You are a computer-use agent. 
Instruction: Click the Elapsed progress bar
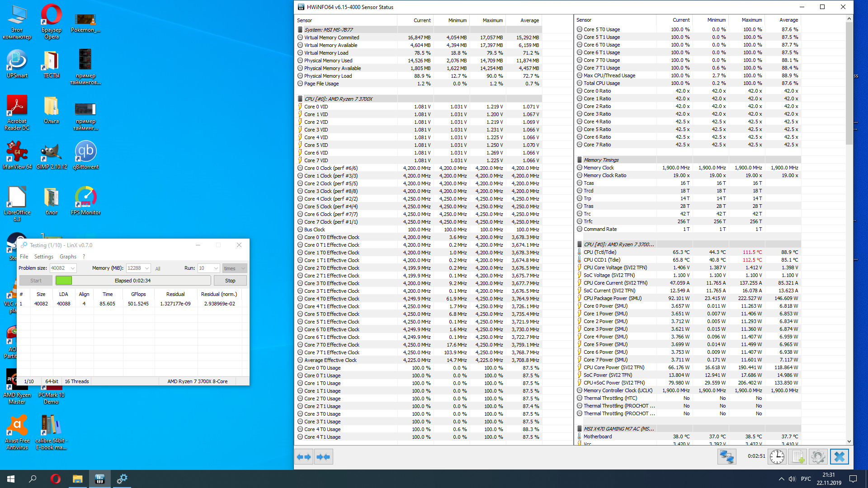133,281
